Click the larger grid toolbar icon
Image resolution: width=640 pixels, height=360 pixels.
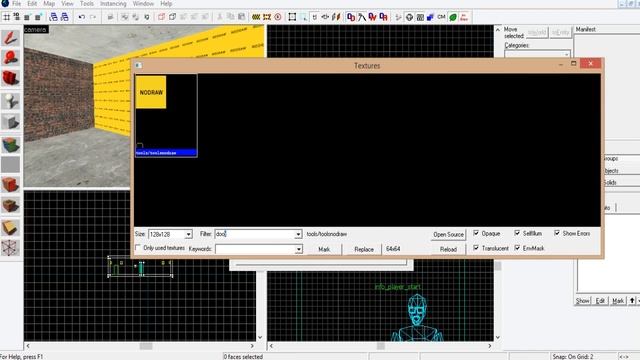coord(38,17)
